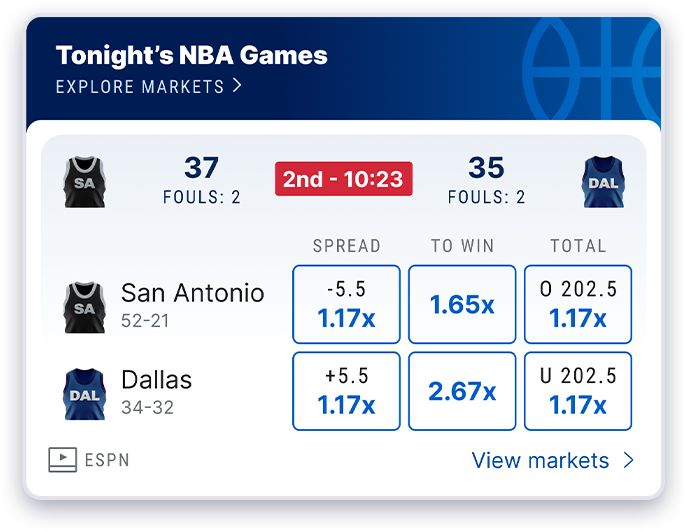Screen dimensions: 687x531
Task: Choose Under 202.5 total bet
Action: [578, 391]
